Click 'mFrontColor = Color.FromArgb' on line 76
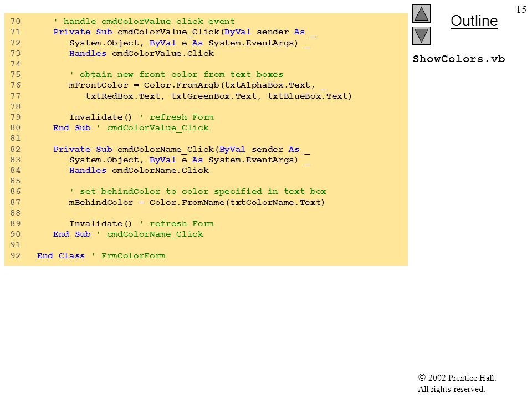The width and height of the screenshot is (532, 399). click(144, 85)
